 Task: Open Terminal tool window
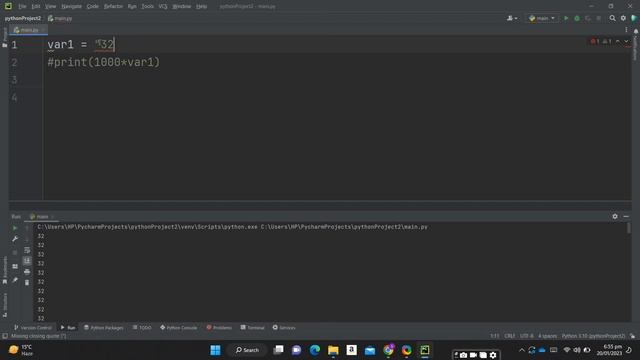(253, 327)
